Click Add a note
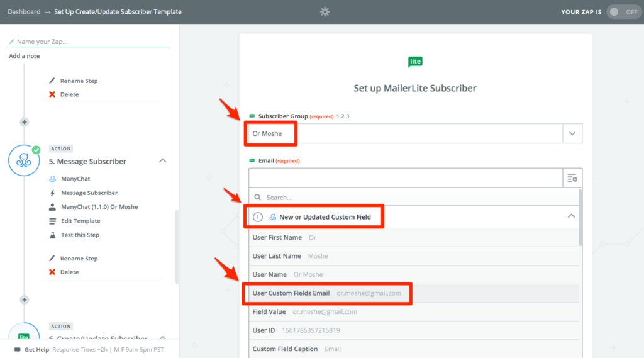Image resolution: width=644 pixels, height=358 pixels. pos(25,56)
